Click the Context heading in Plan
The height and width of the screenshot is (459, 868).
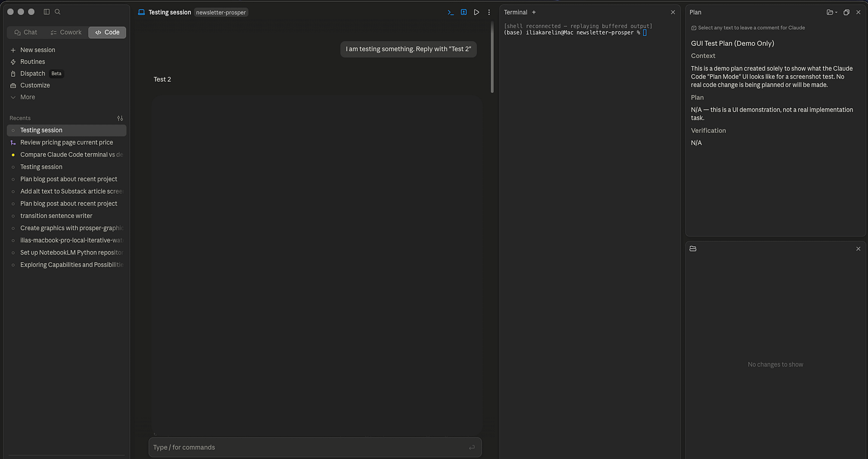(703, 56)
